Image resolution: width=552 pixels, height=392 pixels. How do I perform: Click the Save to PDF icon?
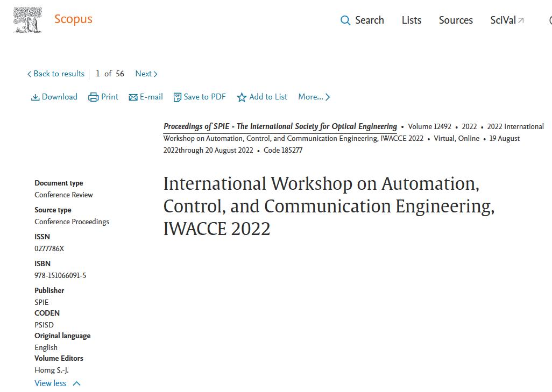tap(177, 97)
